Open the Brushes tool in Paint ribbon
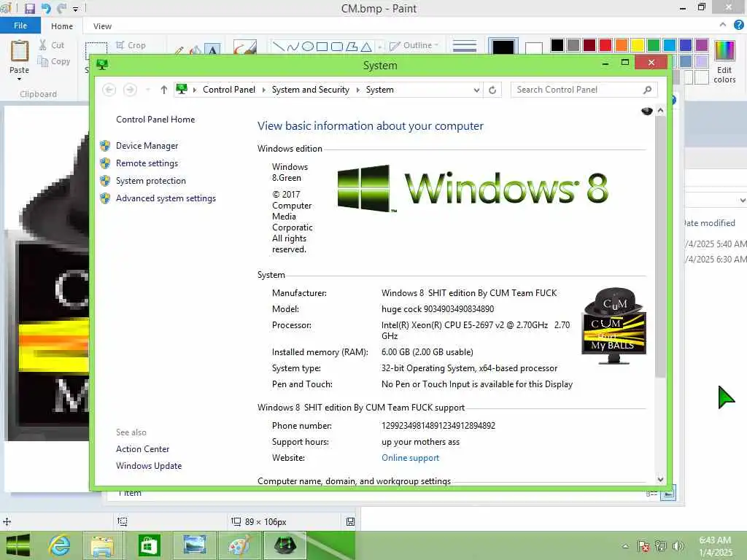This screenshot has width=747, height=560. pos(245,47)
